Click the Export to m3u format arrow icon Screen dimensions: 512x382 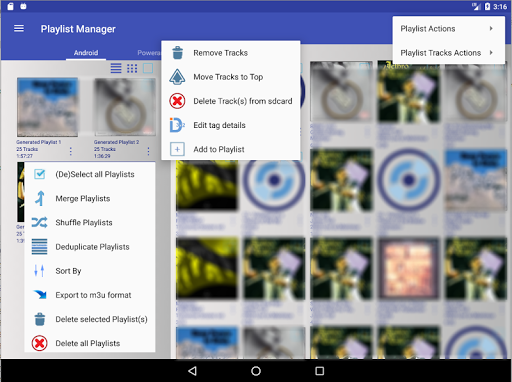click(x=40, y=295)
